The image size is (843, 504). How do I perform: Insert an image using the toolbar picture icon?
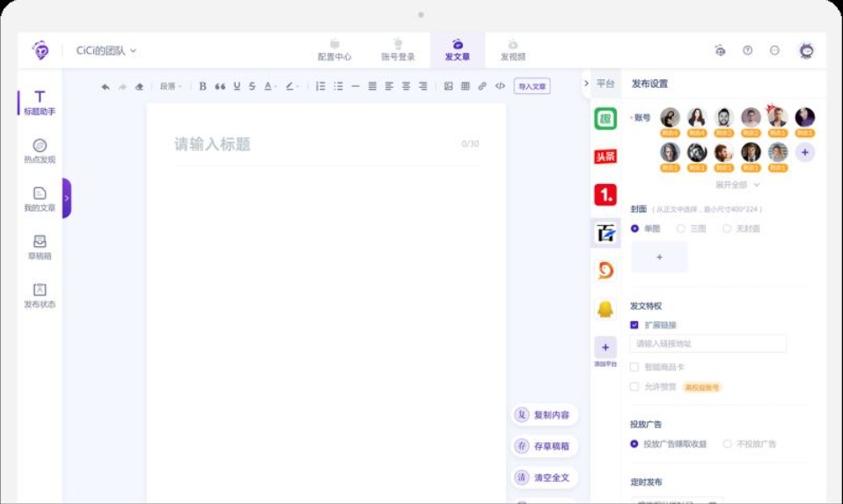[x=449, y=86]
